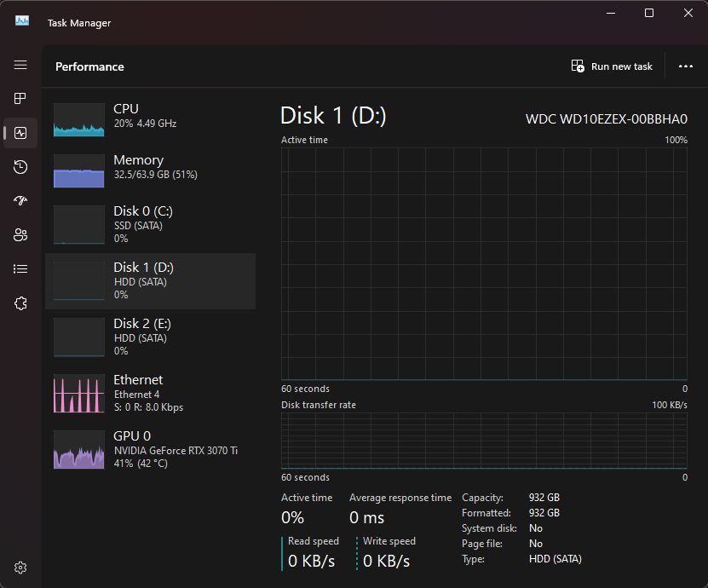Click the Read speed 0 KB/s value
Viewport: 708px width, 588px height.
pos(311,561)
